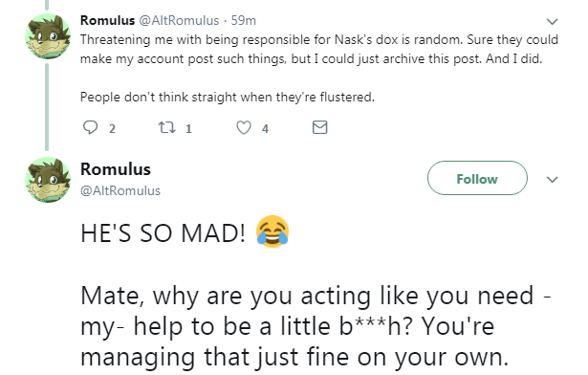Click the gray @AltRomulus handle beside 59m
The image size is (588, 375).
pyautogui.click(x=179, y=20)
